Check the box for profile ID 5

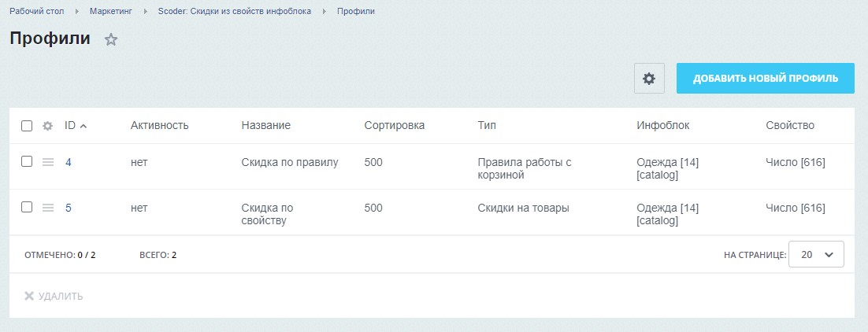27,207
